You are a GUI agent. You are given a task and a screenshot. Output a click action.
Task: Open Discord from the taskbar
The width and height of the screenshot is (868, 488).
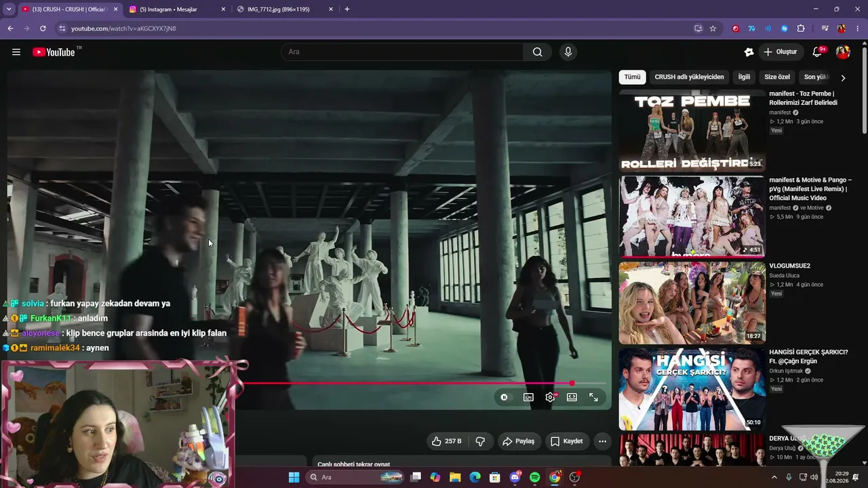515,477
